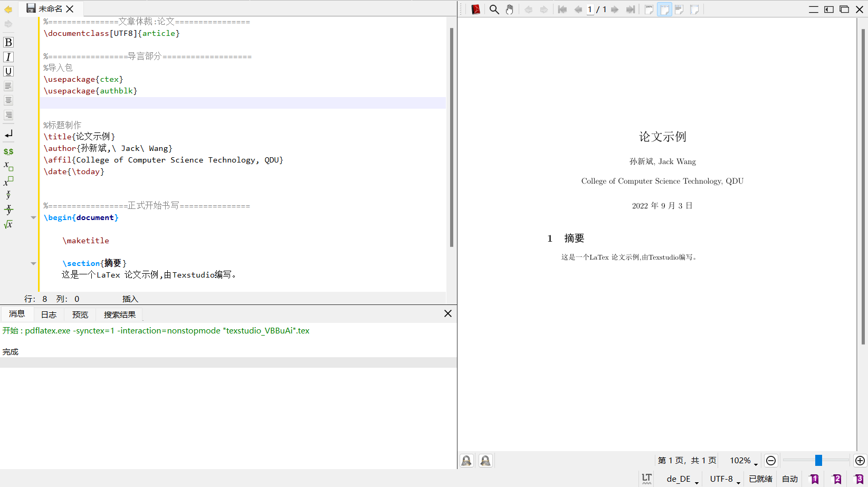The width and height of the screenshot is (868, 487).
Task: Click the page number field showing 1
Action: (590, 9)
